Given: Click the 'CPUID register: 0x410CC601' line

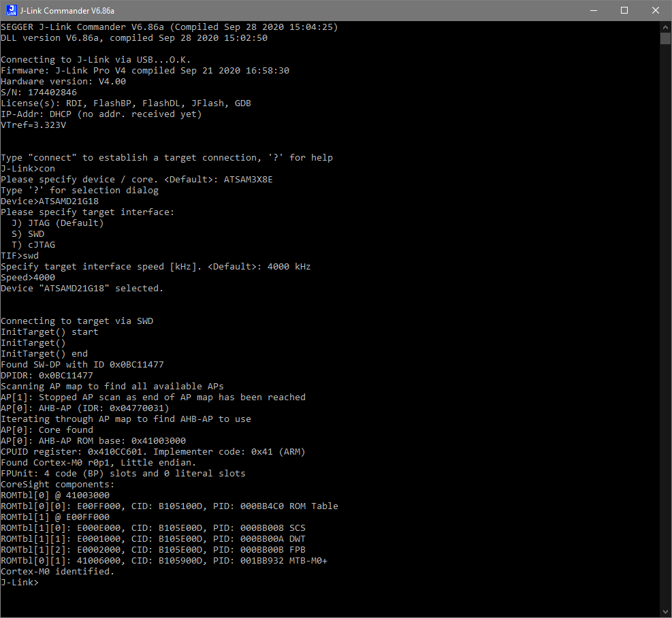Looking at the screenshot, I should point(153,452).
